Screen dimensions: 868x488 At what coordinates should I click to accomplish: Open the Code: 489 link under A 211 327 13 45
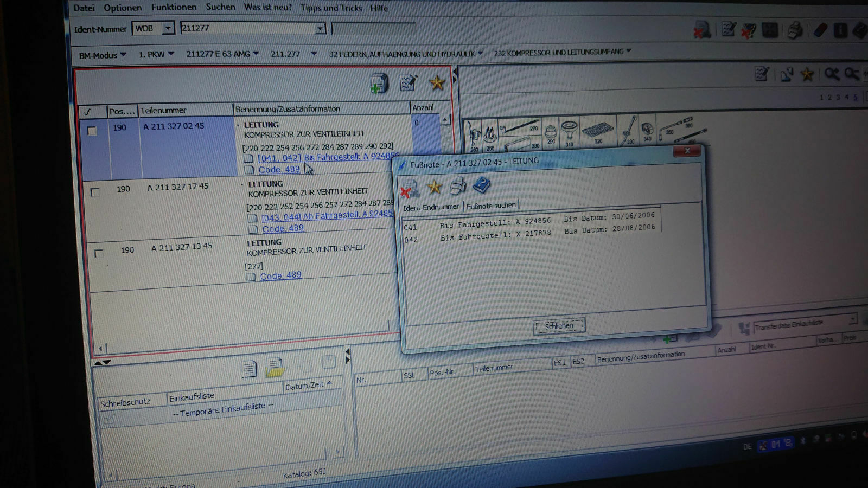click(280, 276)
